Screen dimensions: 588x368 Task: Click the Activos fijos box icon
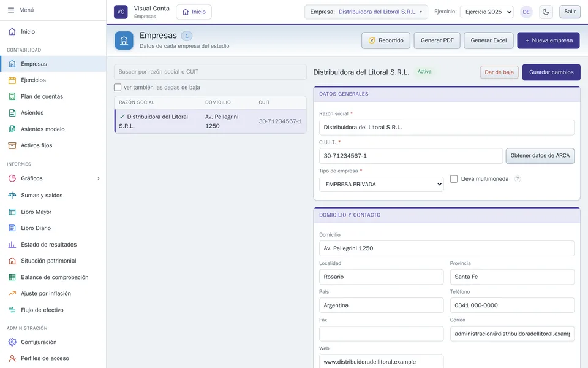[x=12, y=145]
